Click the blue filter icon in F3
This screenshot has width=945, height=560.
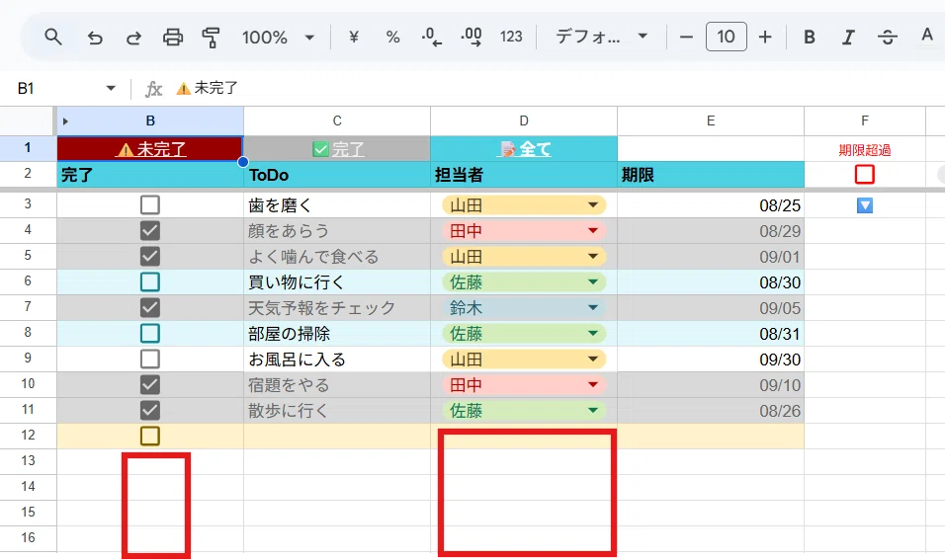click(865, 206)
